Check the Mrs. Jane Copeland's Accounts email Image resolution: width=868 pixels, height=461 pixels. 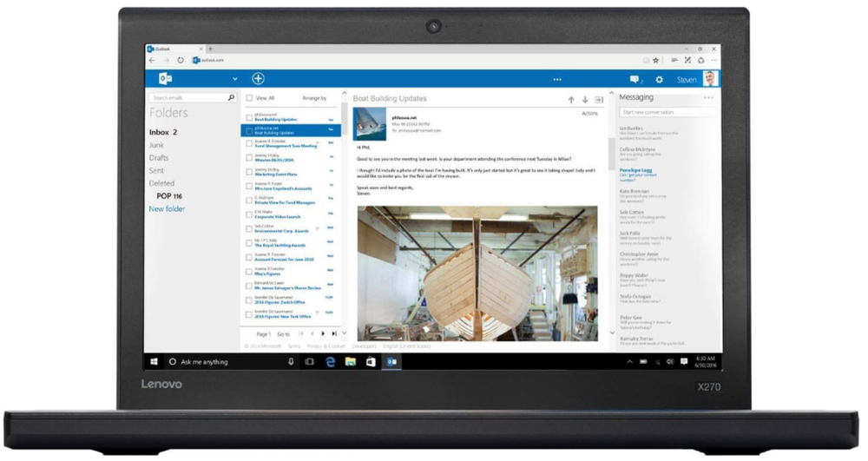click(249, 186)
